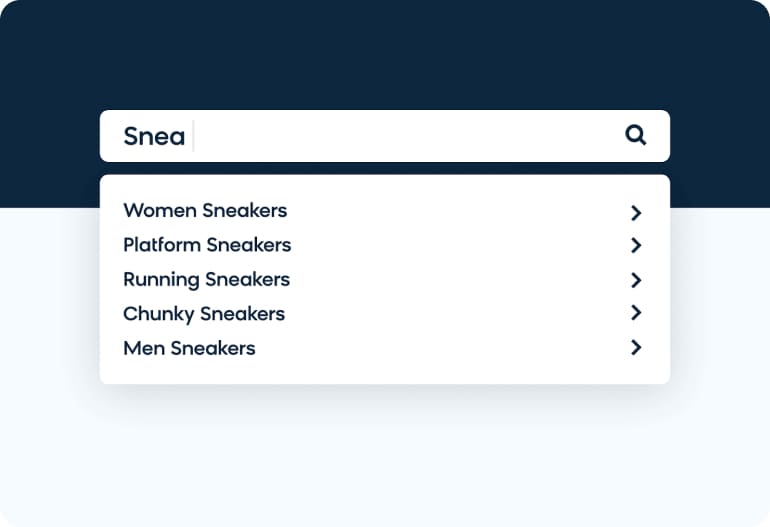The image size is (770, 527).
Task: Click the light background below the suggestions panel
Action: pos(385,457)
